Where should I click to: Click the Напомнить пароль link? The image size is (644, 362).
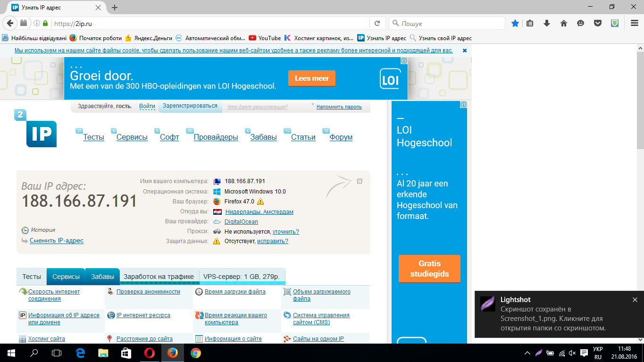pyautogui.click(x=339, y=107)
